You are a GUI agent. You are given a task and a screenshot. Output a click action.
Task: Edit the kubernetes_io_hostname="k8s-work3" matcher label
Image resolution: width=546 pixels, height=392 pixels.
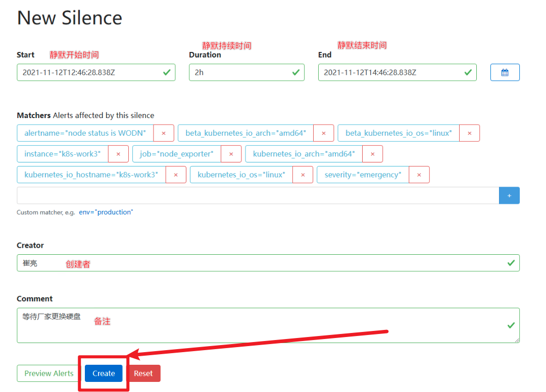(91, 175)
